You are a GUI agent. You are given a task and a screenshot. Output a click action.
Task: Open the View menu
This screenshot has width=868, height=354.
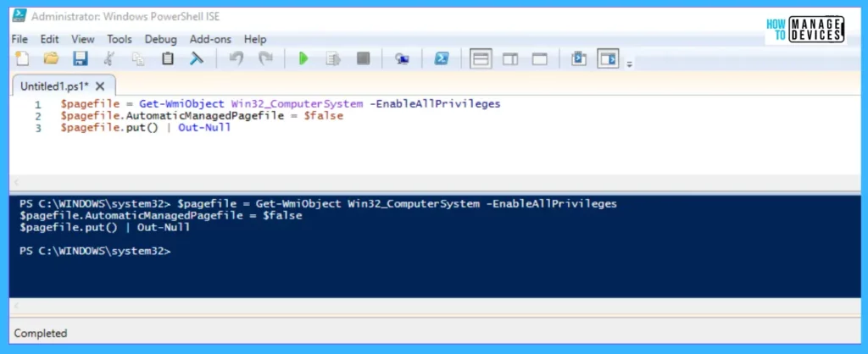[x=83, y=39]
